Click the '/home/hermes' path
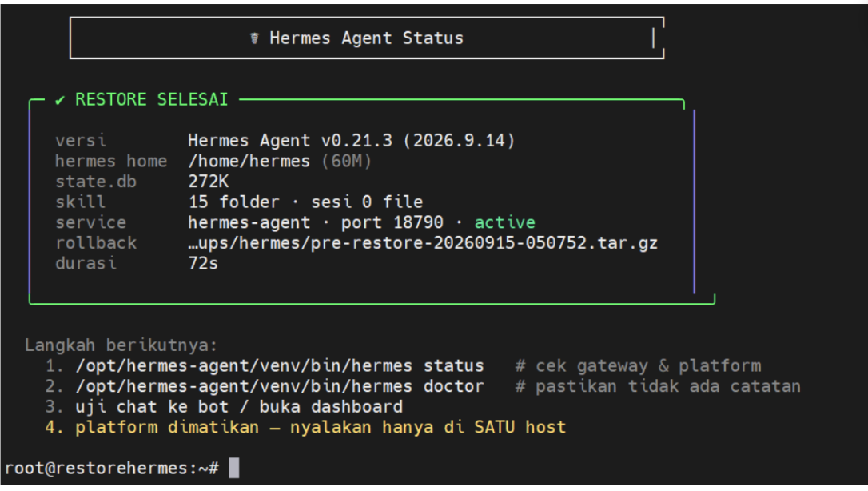Viewport: 868px width, 491px height. click(x=249, y=161)
